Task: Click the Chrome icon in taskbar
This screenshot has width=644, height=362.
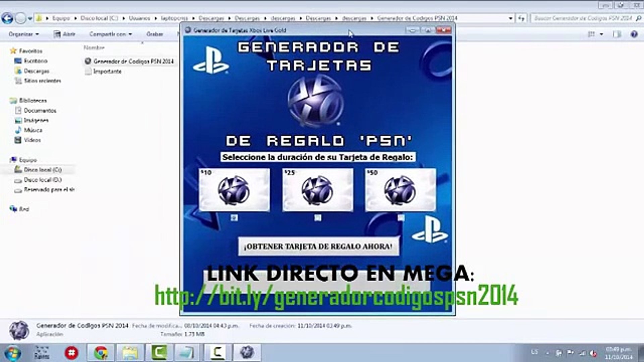Action: (x=101, y=353)
